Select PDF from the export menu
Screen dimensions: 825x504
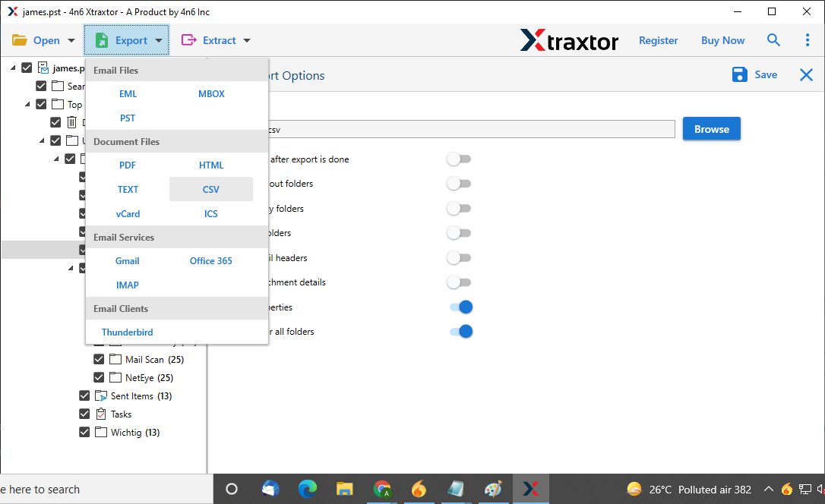128,165
